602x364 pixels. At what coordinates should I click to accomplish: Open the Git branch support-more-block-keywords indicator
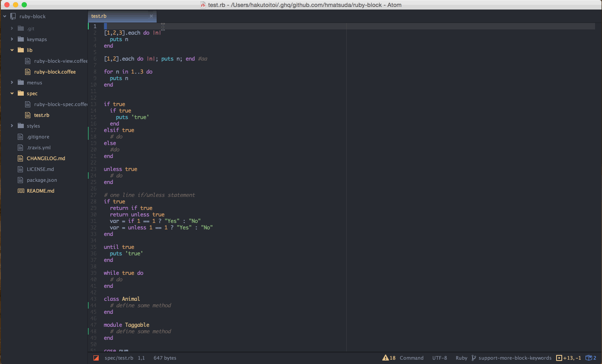pyautogui.click(x=512, y=358)
